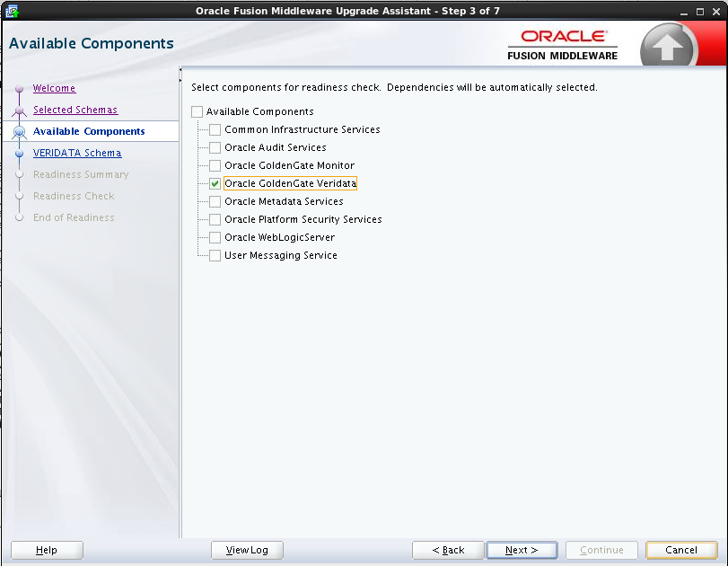Screen dimensions: 728x566
Task: Select the User Messaging Service label
Action: (281, 255)
